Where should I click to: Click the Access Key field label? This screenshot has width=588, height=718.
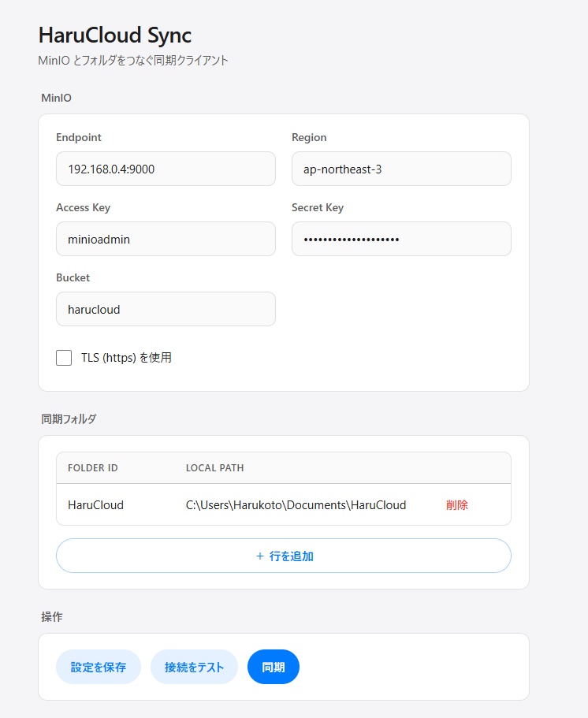pyautogui.click(x=83, y=207)
